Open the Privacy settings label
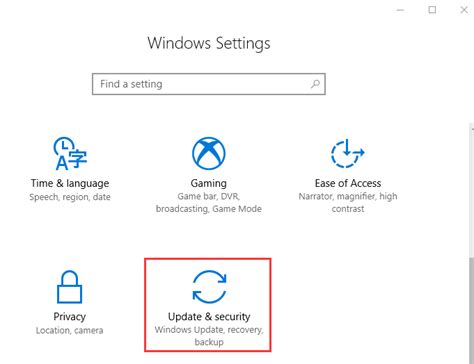The image size is (474, 364). (69, 317)
